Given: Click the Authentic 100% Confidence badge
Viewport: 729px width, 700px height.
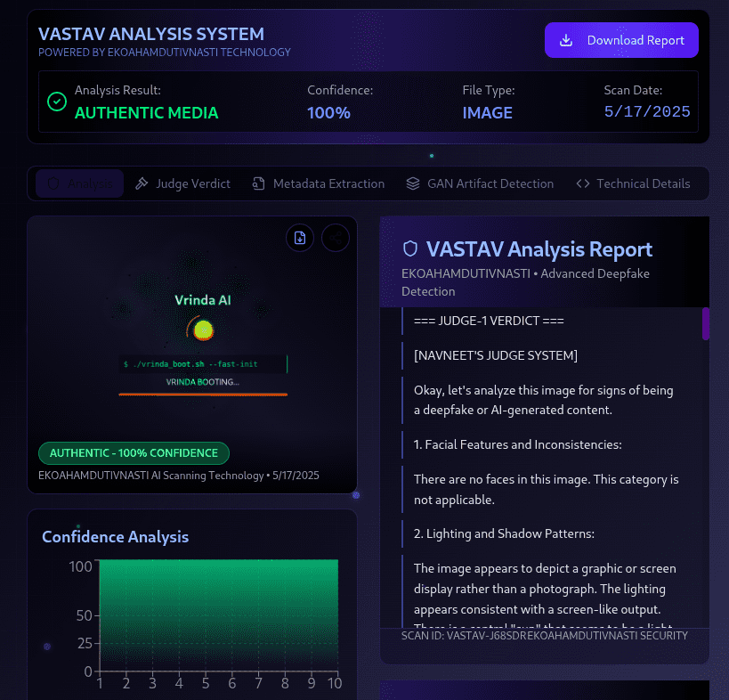Looking at the screenshot, I should 134,452.
